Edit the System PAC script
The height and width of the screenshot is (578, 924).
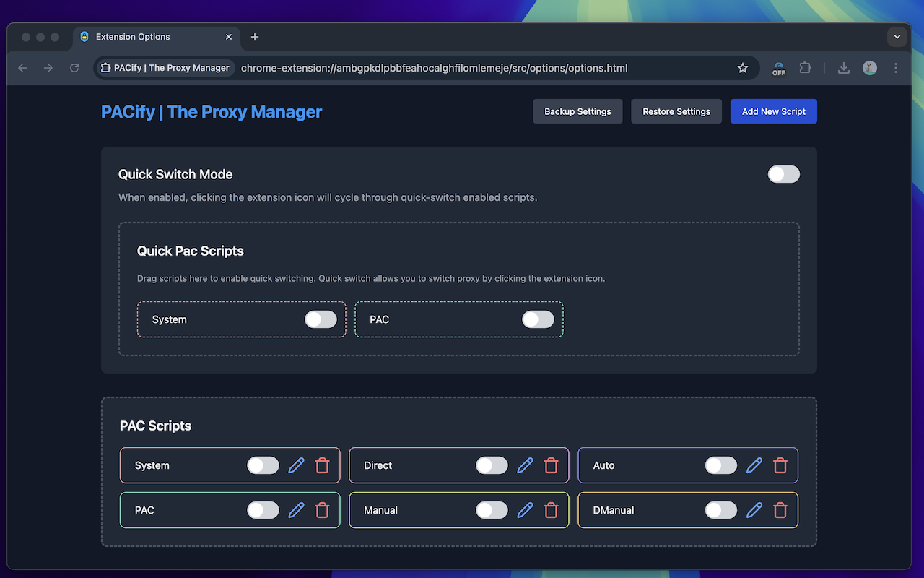pyautogui.click(x=296, y=465)
